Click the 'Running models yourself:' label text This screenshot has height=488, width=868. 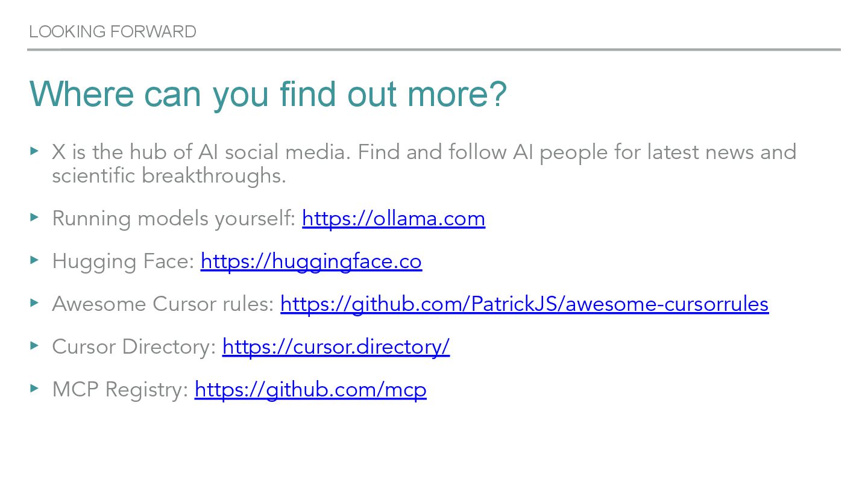(174, 218)
